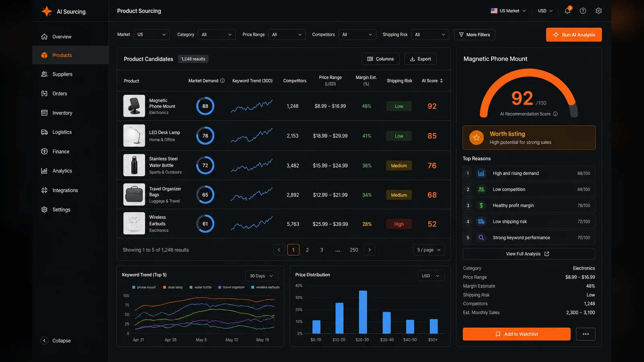Click the Wireless Earbuds market demand ring
This screenshot has height=362, width=644.
205,224
